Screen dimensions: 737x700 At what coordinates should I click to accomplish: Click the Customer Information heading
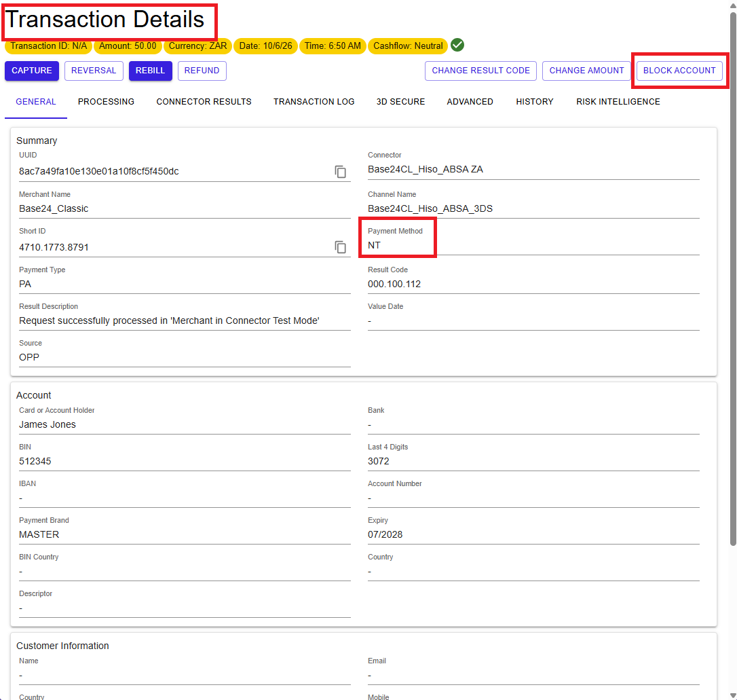(62, 646)
